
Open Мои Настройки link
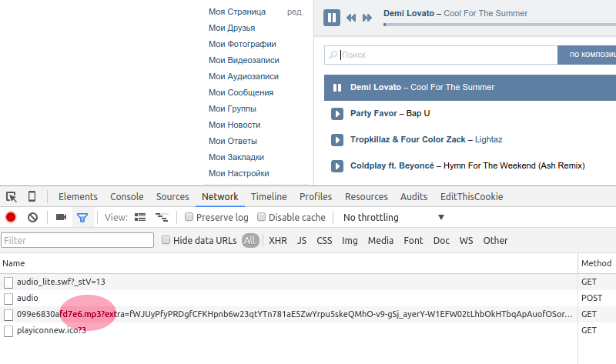[x=239, y=173]
